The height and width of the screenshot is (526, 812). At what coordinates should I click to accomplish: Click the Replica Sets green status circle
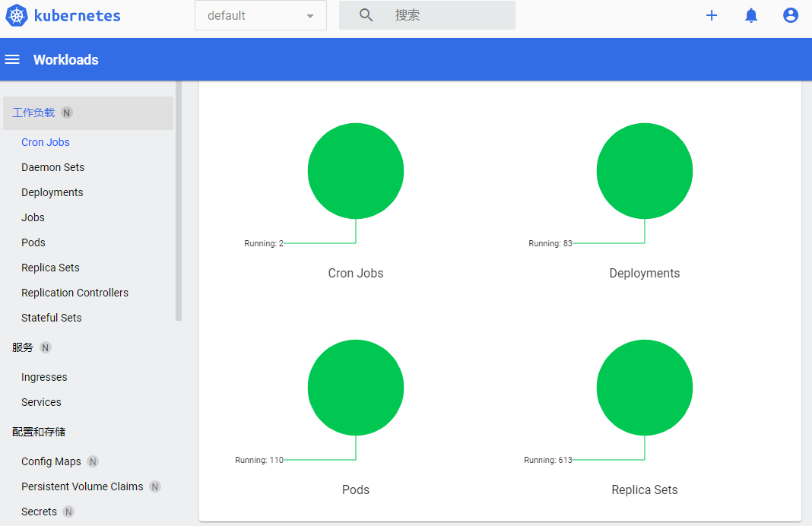pos(645,388)
